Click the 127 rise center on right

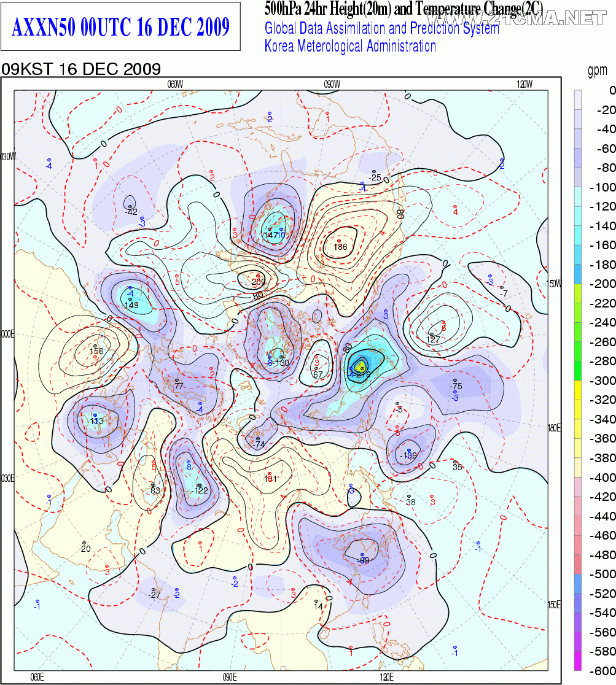click(x=434, y=338)
